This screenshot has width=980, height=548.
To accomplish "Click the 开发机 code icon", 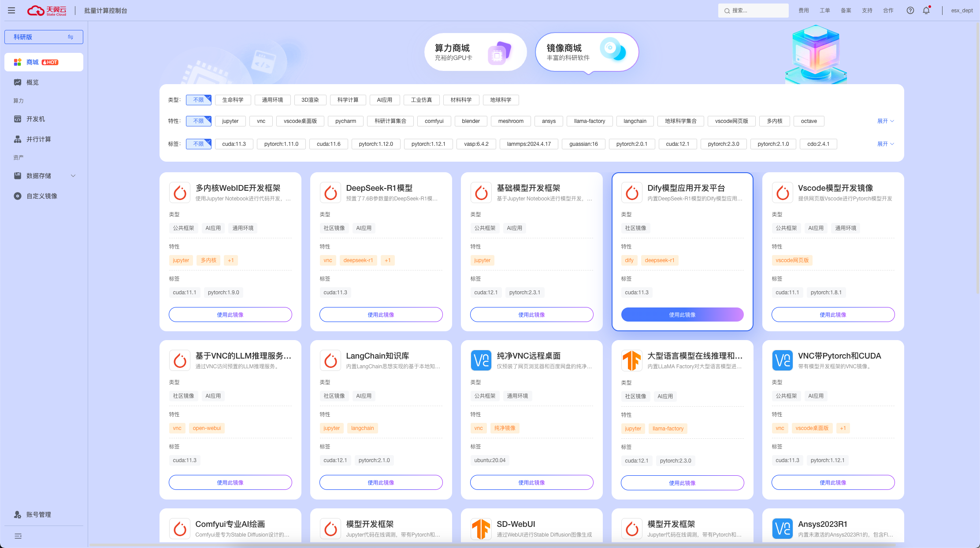I will coord(18,119).
